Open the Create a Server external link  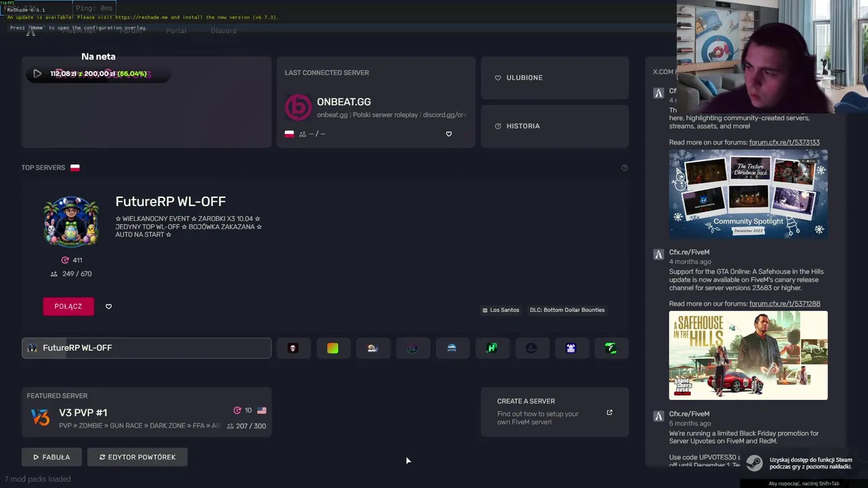click(x=555, y=412)
